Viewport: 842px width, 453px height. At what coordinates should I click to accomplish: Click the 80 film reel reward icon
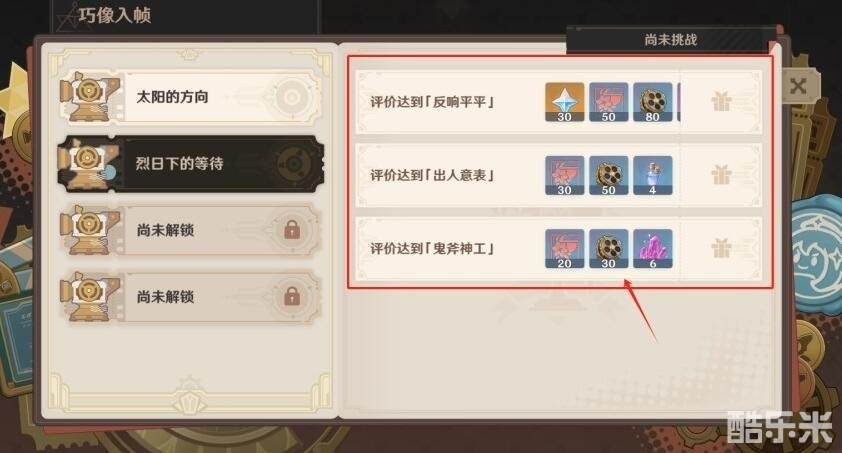pyautogui.click(x=652, y=101)
